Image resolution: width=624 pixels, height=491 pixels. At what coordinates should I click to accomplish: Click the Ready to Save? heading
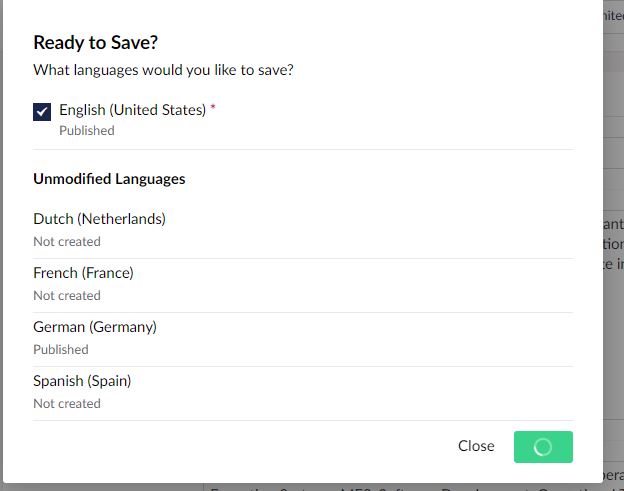coord(96,43)
